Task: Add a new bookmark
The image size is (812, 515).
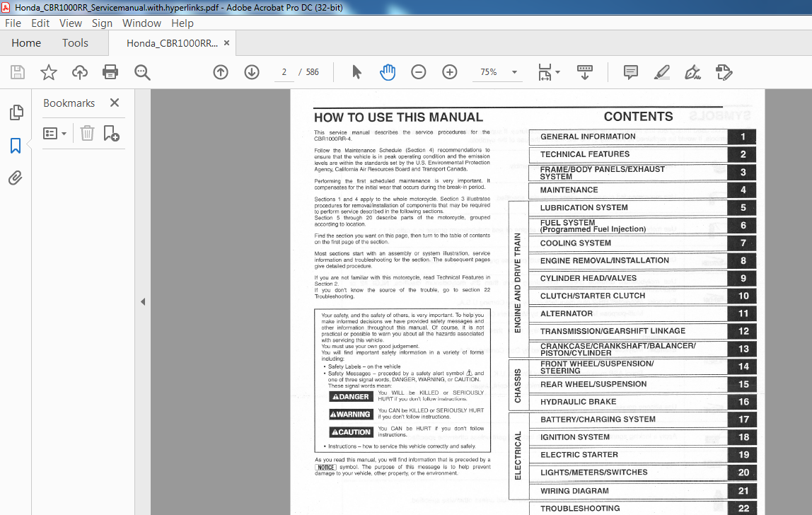Action: pyautogui.click(x=111, y=133)
